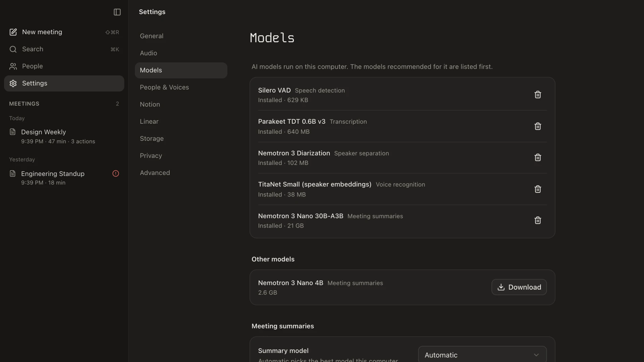Click the 'Other models' heading
Image resolution: width=644 pixels, height=362 pixels.
point(273,259)
